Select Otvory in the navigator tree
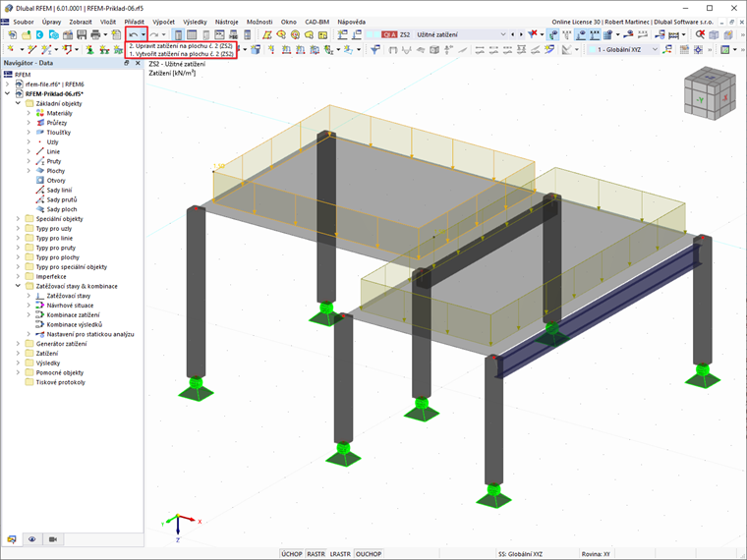 56,181
